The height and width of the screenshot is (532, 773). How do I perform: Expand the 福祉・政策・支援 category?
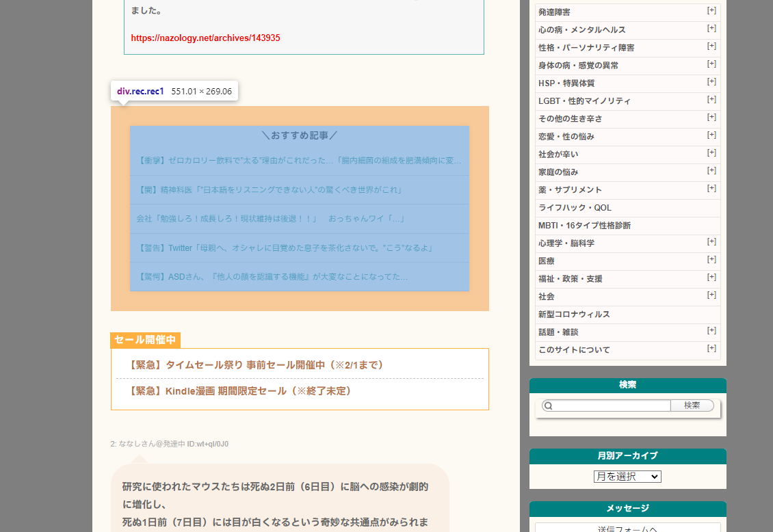click(711, 277)
